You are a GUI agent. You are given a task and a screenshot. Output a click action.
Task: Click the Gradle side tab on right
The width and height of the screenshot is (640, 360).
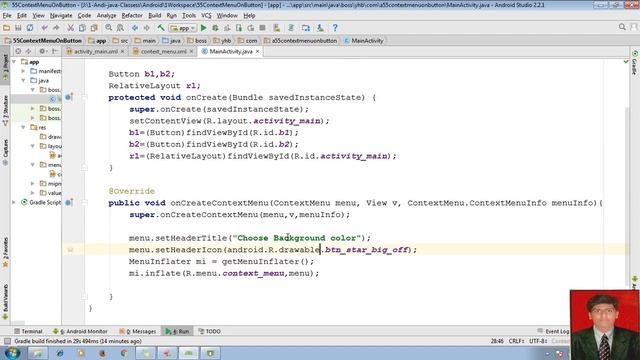coord(635,62)
